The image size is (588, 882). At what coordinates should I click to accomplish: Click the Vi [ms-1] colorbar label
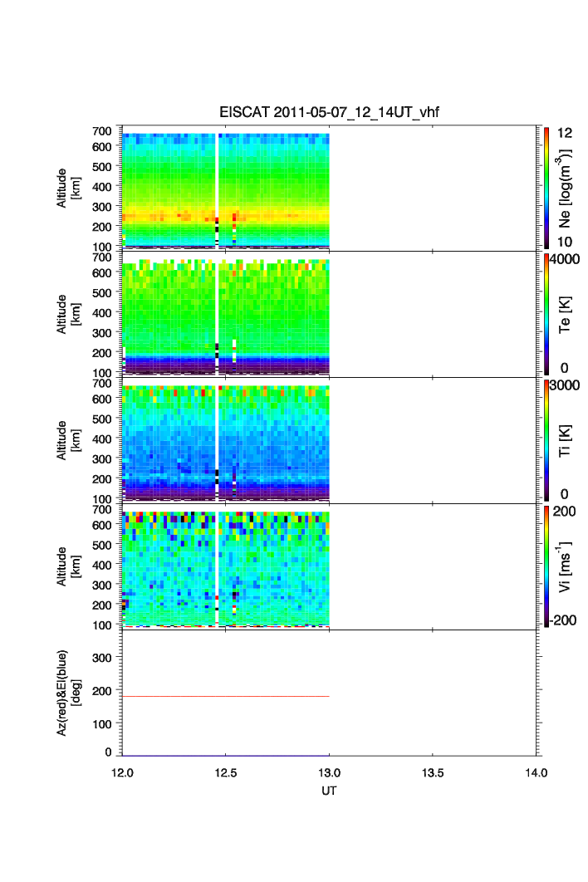pyautogui.click(x=566, y=566)
